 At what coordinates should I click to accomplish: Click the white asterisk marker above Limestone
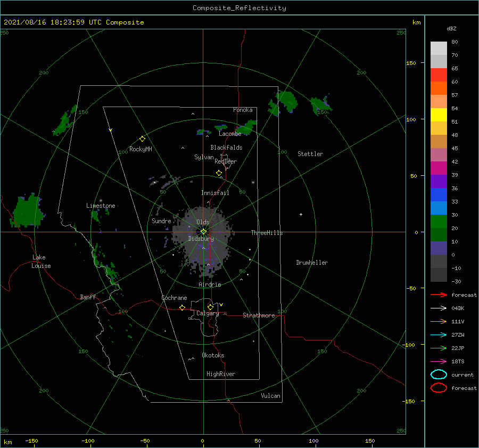point(101,201)
